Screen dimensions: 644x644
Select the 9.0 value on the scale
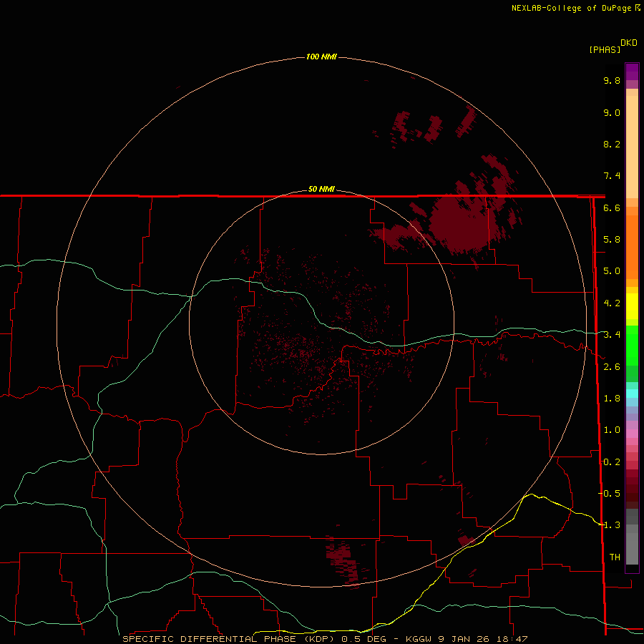point(612,112)
